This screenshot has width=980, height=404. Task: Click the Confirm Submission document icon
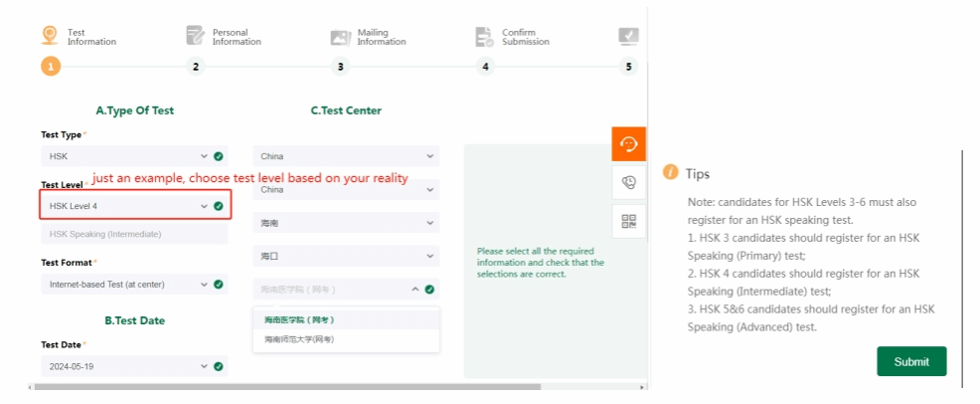click(x=485, y=37)
